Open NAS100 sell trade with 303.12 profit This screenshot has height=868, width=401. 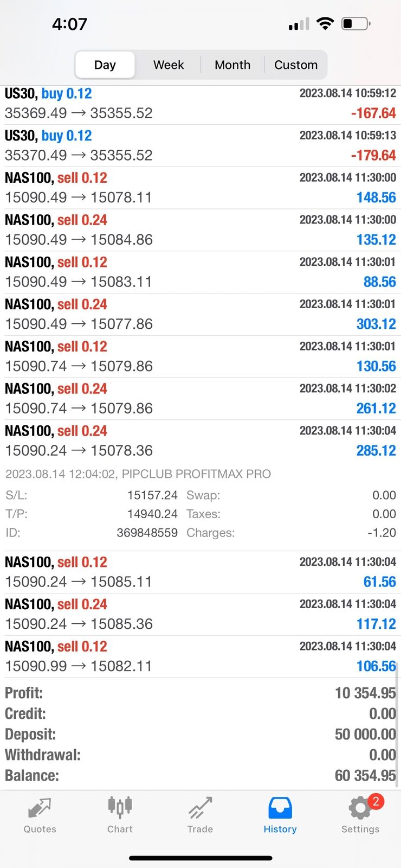(200, 315)
